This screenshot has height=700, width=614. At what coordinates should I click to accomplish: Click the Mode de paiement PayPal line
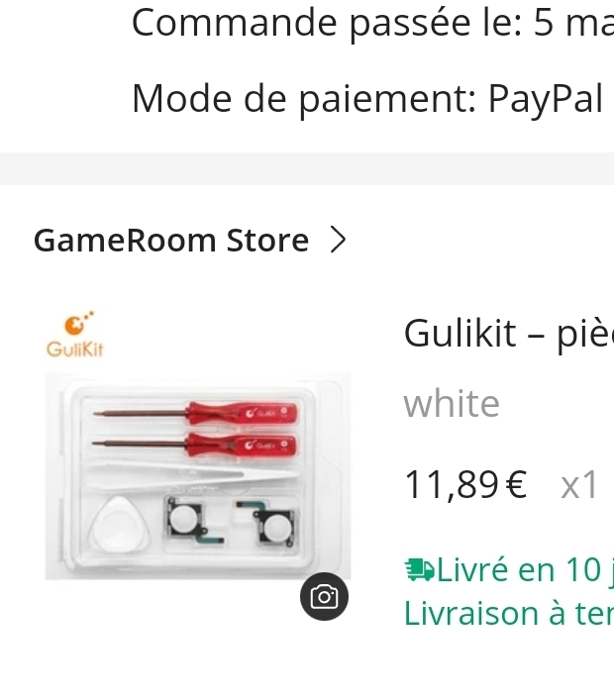pyautogui.click(x=367, y=99)
